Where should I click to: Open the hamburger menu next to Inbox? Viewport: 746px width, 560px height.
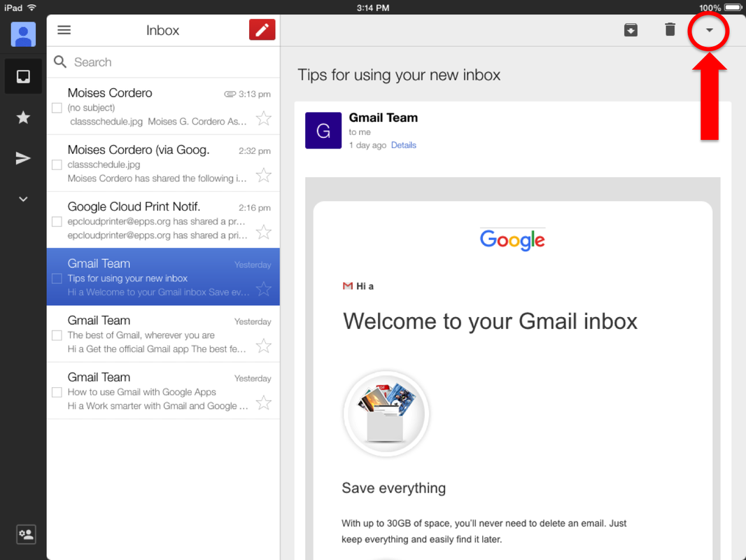pyautogui.click(x=64, y=29)
